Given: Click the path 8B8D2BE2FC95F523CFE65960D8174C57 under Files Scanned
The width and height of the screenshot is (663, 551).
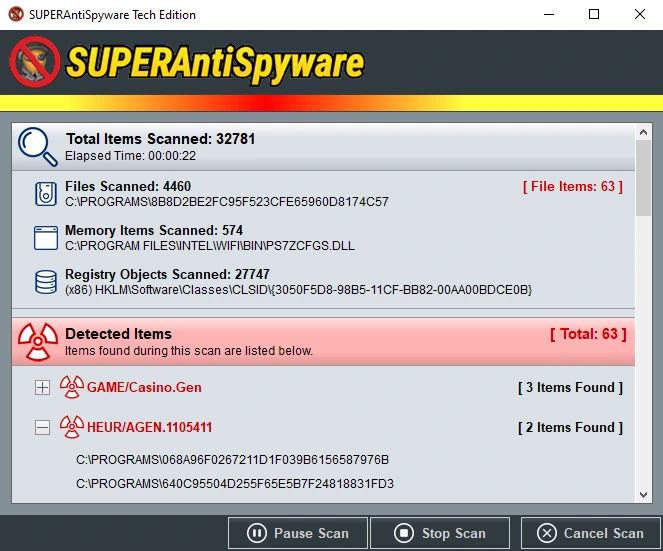Looking at the screenshot, I should pos(227,202).
